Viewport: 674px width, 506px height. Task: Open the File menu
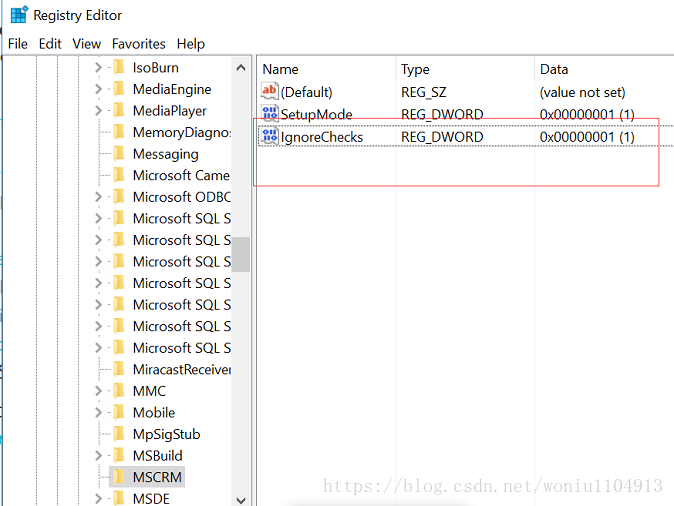click(x=18, y=44)
